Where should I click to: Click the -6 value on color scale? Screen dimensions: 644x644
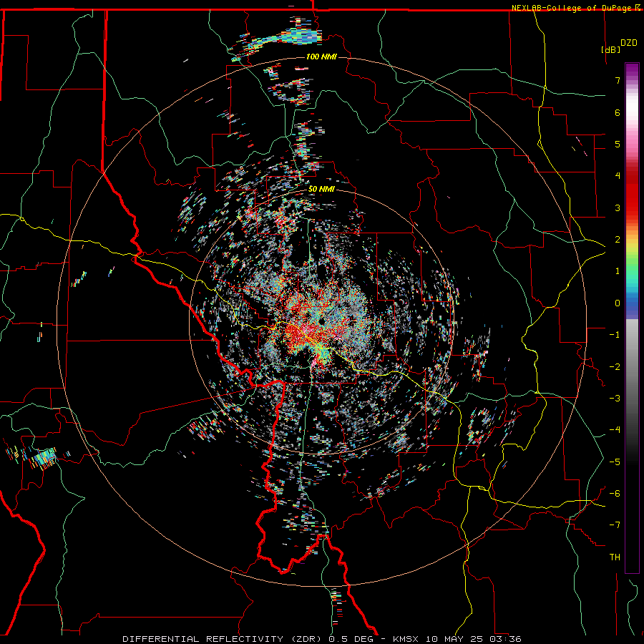tap(615, 494)
